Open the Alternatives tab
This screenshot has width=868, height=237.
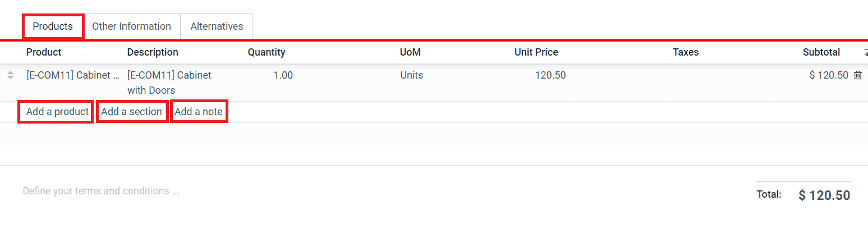coord(217,26)
